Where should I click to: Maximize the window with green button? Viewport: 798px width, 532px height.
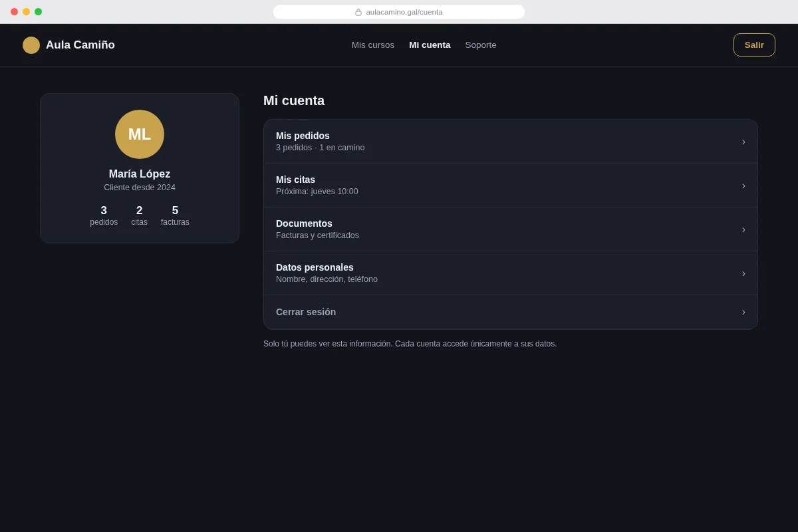pos(38,12)
